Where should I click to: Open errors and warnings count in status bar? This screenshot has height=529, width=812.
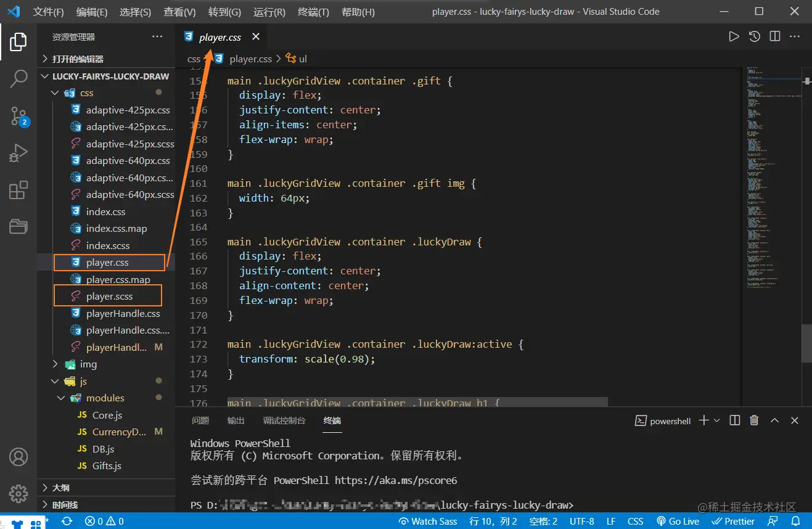pyautogui.click(x=104, y=522)
